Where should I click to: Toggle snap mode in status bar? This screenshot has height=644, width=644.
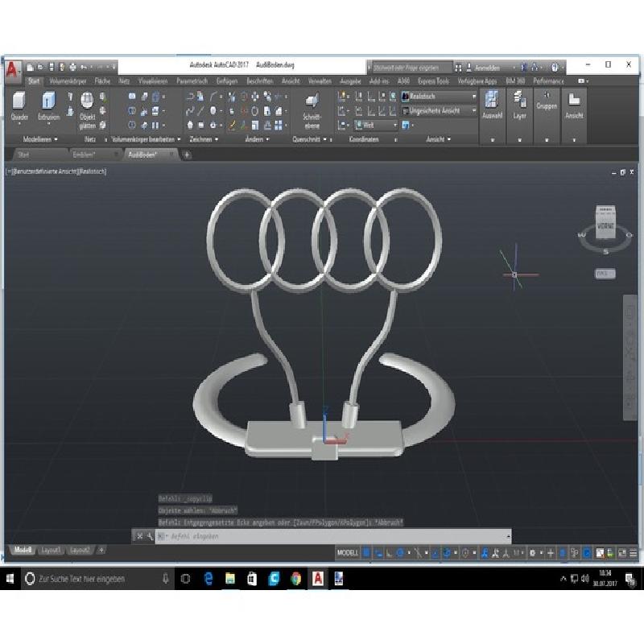tap(378, 553)
